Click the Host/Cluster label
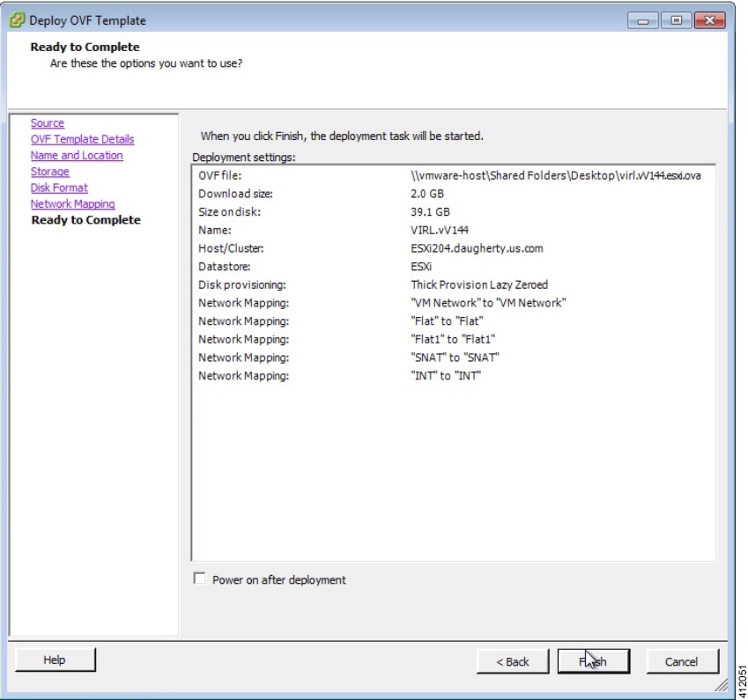 [231, 248]
